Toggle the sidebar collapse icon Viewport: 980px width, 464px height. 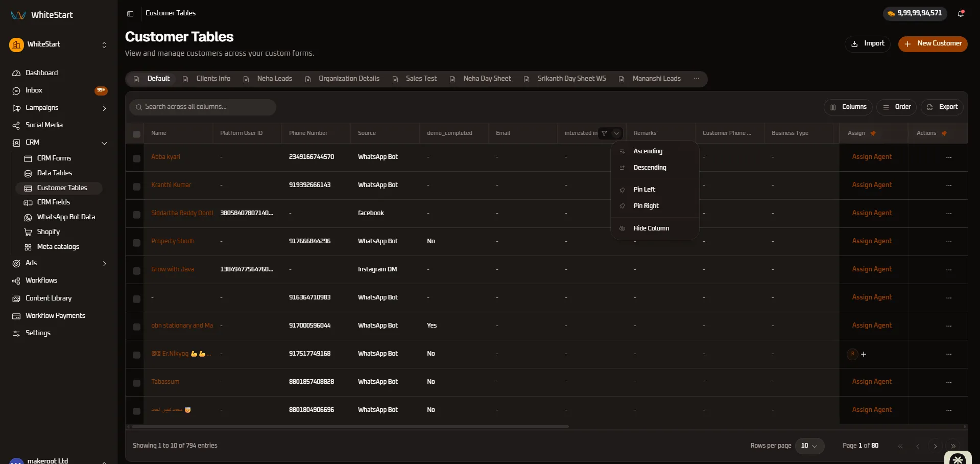pos(130,14)
